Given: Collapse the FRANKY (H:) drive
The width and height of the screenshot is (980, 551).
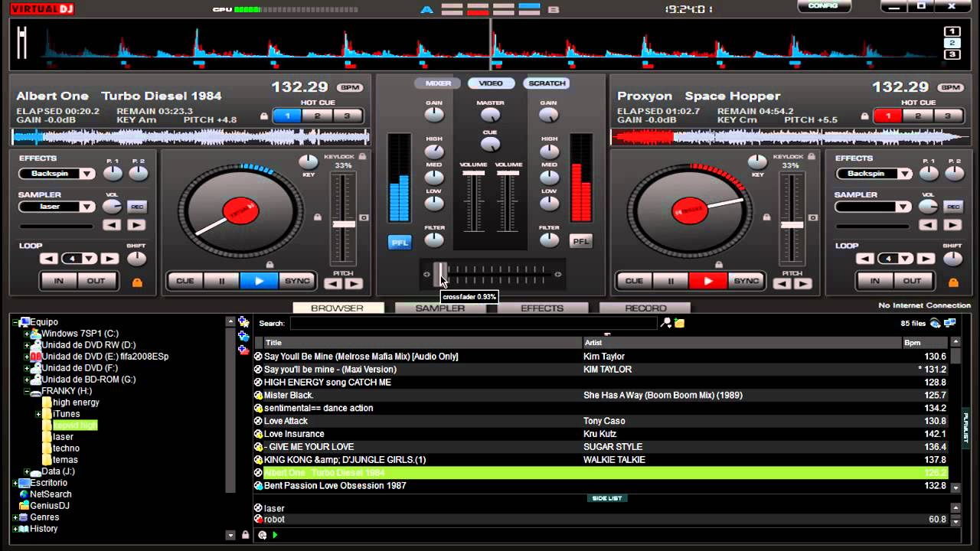Looking at the screenshot, I should (x=27, y=391).
